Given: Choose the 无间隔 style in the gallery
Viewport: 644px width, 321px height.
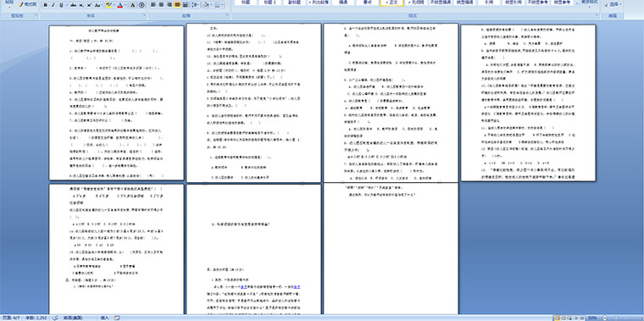Looking at the screenshot, I should coord(415,3).
